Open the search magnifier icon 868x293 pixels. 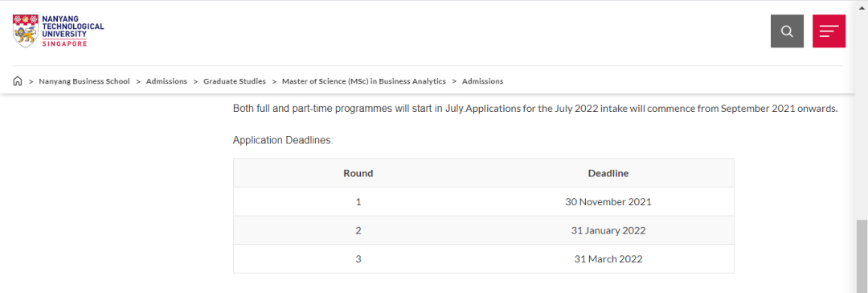[x=787, y=31]
